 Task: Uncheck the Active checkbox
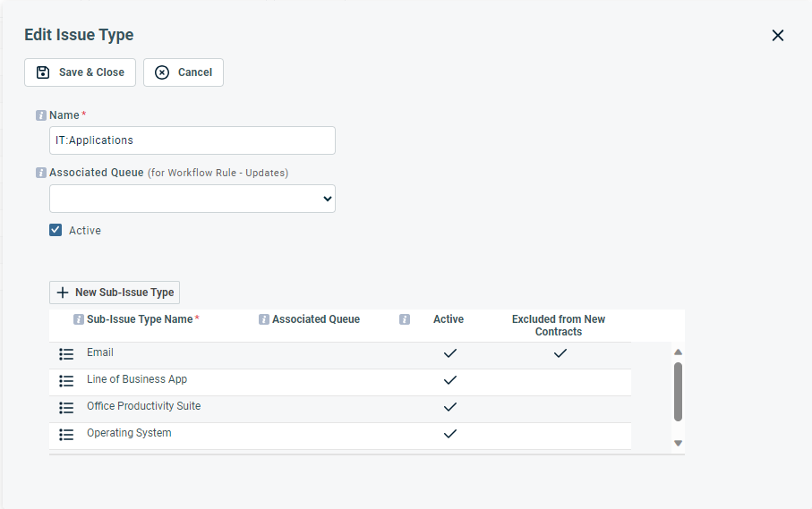56,230
